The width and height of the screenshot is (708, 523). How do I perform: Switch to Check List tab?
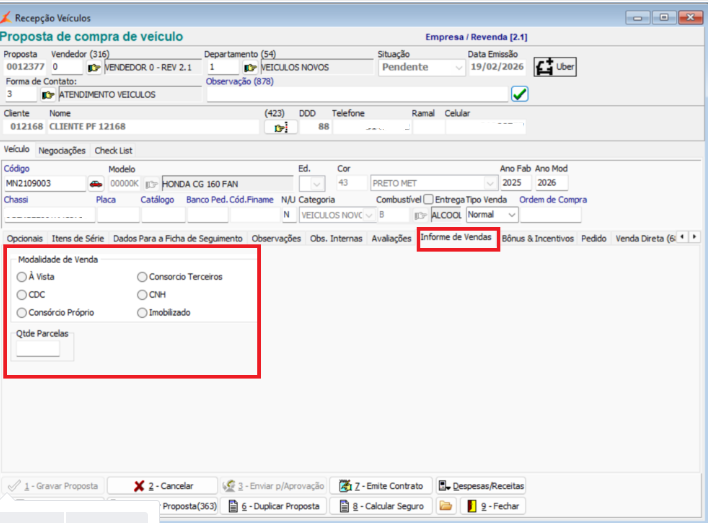tap(113, 151)
